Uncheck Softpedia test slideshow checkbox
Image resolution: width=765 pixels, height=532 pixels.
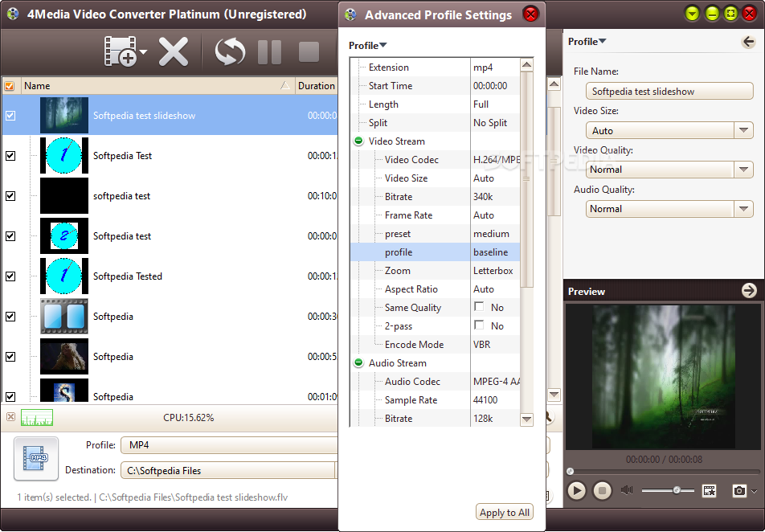tap(10, 116)
